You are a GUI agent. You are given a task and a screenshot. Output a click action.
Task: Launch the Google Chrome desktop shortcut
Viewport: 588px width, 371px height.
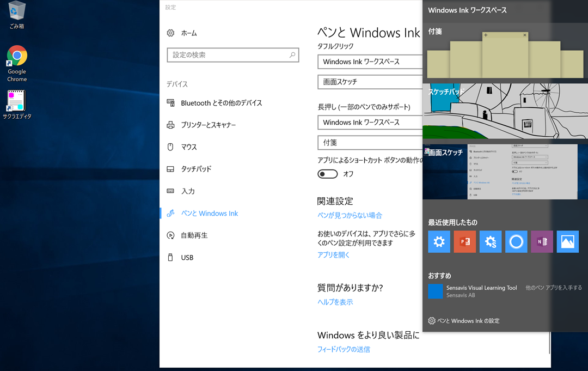(17, 64)
